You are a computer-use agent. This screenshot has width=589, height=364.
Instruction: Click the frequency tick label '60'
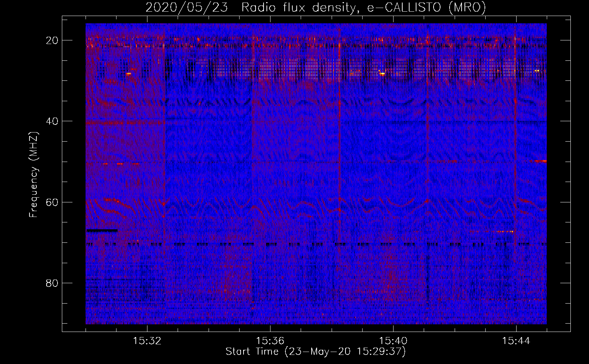(52, 202)
